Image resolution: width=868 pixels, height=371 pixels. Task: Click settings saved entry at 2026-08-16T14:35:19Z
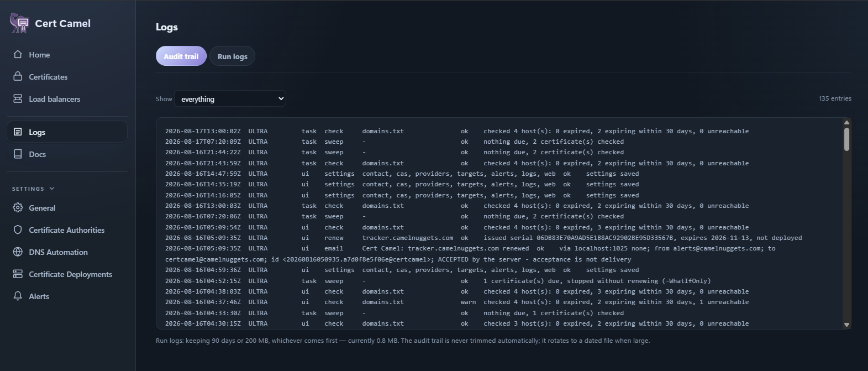click(402, 184)
